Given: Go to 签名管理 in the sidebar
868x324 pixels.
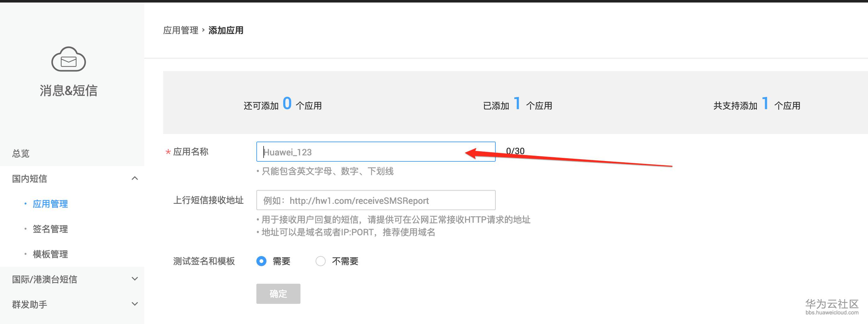Looking at the screenshot, I should point(50,229).
